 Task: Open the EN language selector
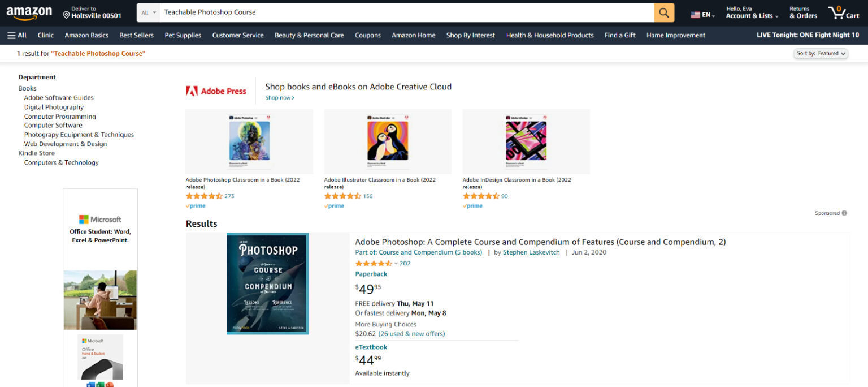(x=701, y=14)
